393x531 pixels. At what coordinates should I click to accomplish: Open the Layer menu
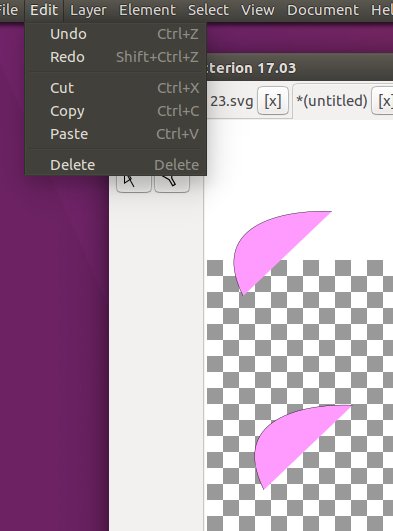click(88, 10)
